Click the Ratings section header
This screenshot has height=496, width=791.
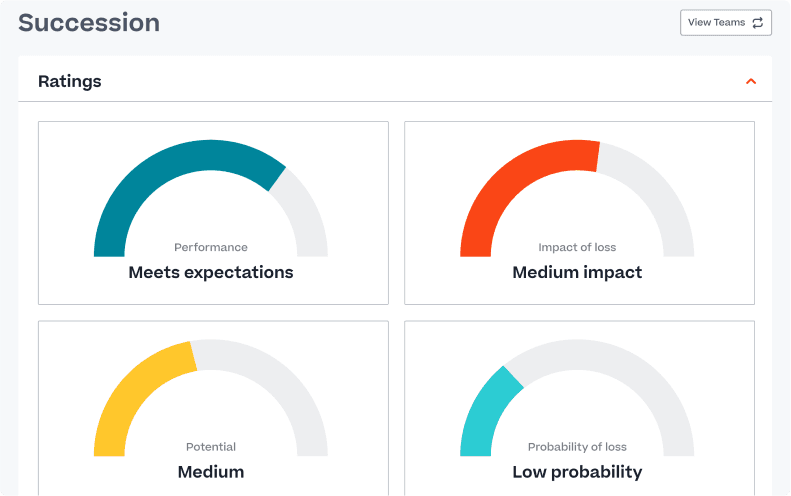click(x=70, y=81)
